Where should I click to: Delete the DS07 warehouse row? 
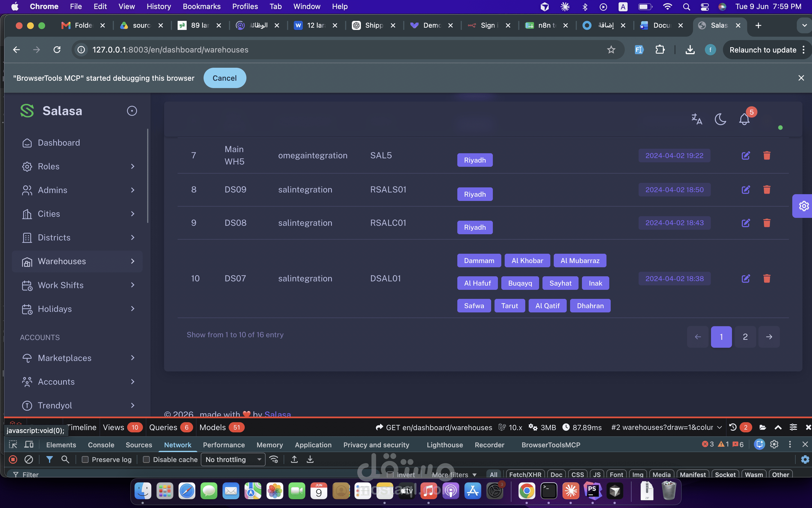(767, 279)
